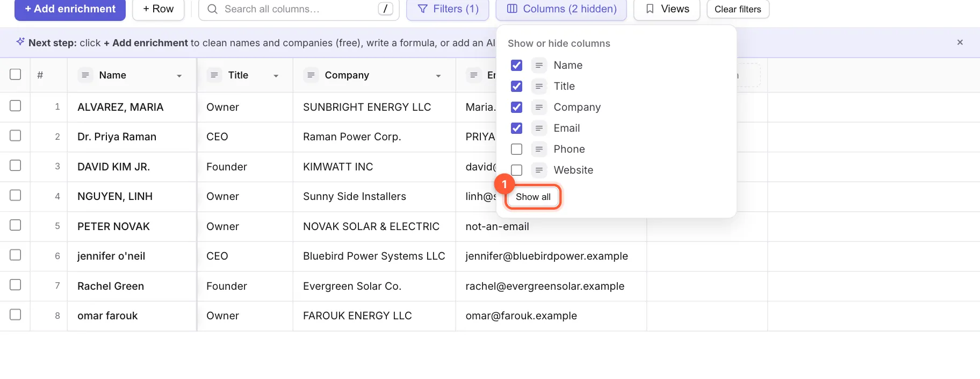Image resolution: width=980 pixels, height=379 pixels.
Task: Click the Add enrichment button
Action: [70, 9]
